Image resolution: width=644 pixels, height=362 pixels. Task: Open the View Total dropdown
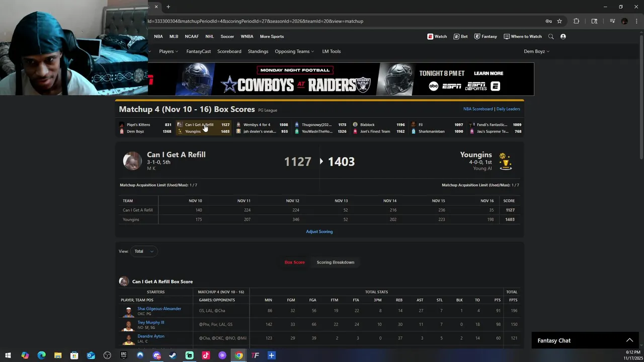pos(143,251)
